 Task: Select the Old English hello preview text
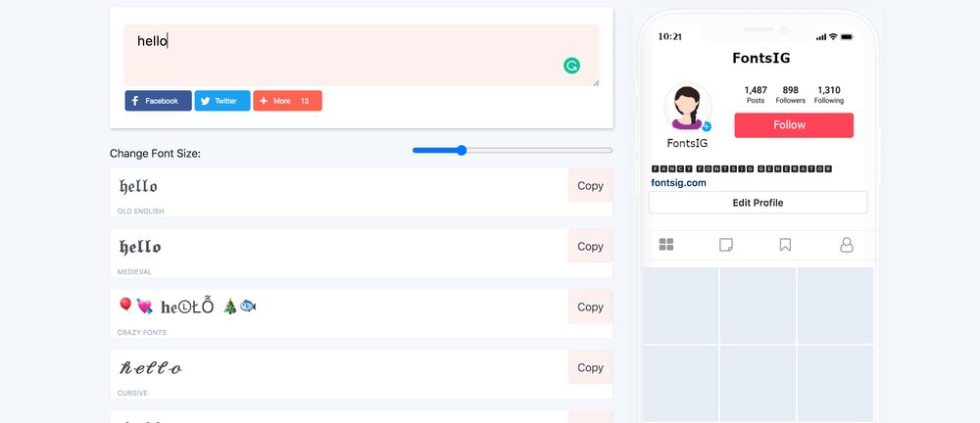point(138,186)
